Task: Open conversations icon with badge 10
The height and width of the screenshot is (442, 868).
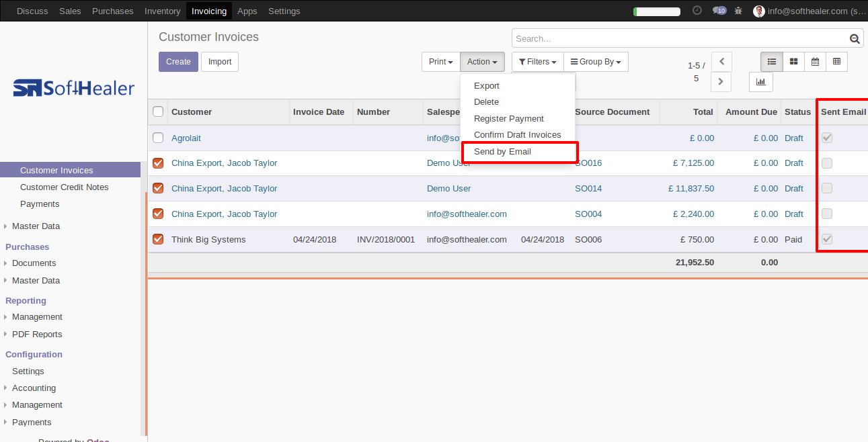Action: [719, 11]
